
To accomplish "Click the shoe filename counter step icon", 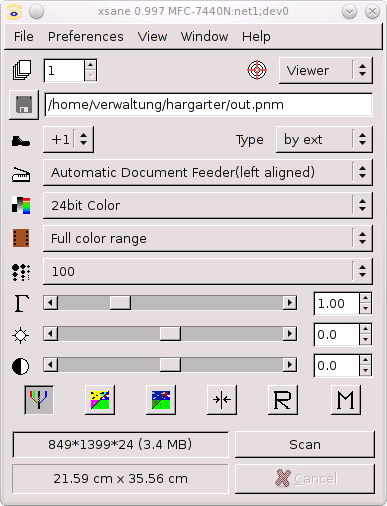I will click(21, 141).
